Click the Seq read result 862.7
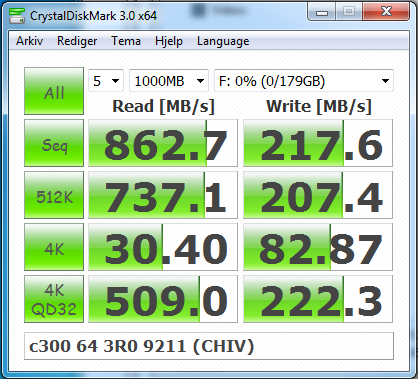The width and height of the screenshot is (418, 379). point(163,143)
